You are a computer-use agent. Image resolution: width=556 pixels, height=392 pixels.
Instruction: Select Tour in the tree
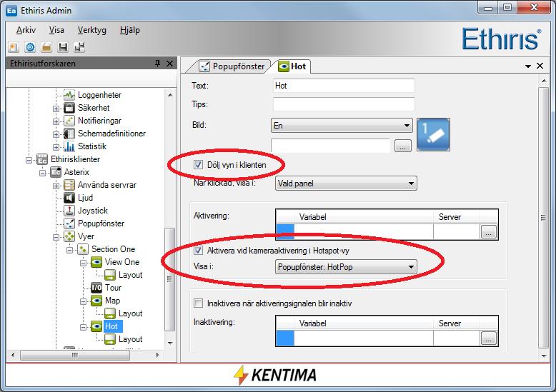pyautogui.click(x=113, y=288)
